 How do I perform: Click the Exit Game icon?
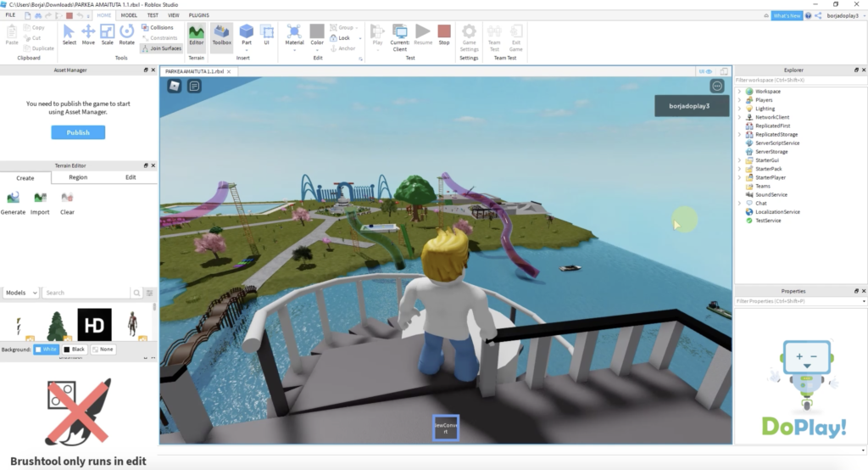click(516, 37)
